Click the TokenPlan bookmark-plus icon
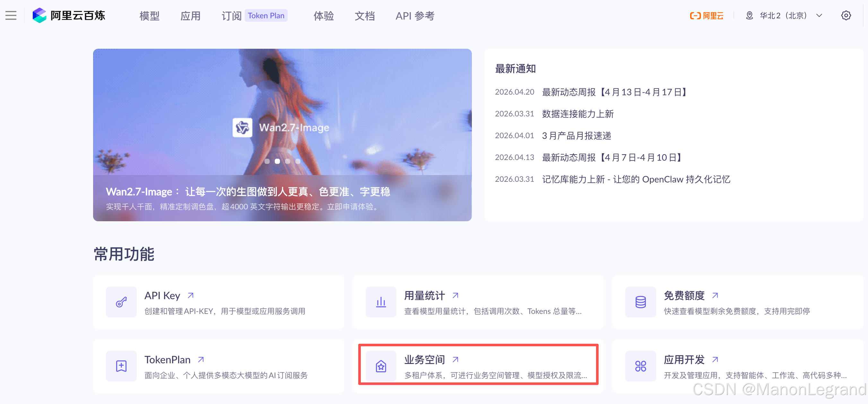Image resolution: width=868 pixels, height=404 pixels. (121, 366)
